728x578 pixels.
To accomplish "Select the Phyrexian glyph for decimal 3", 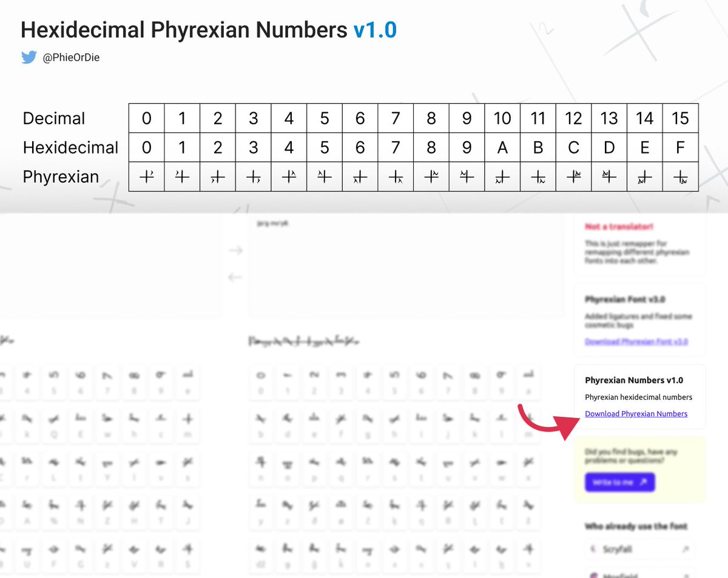I will (254, 177).
